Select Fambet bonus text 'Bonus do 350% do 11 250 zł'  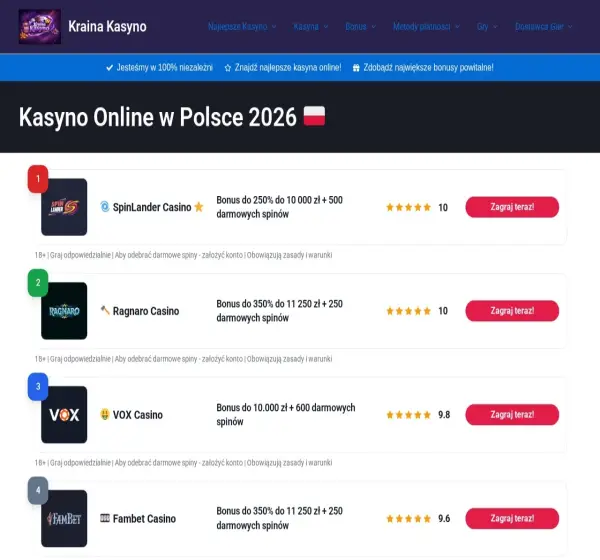268,511
